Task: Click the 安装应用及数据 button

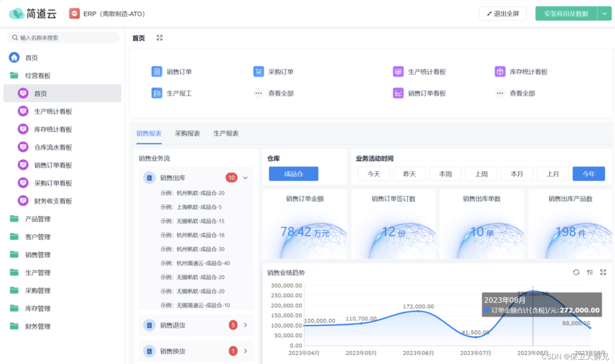Action: [x=566, y=14]
